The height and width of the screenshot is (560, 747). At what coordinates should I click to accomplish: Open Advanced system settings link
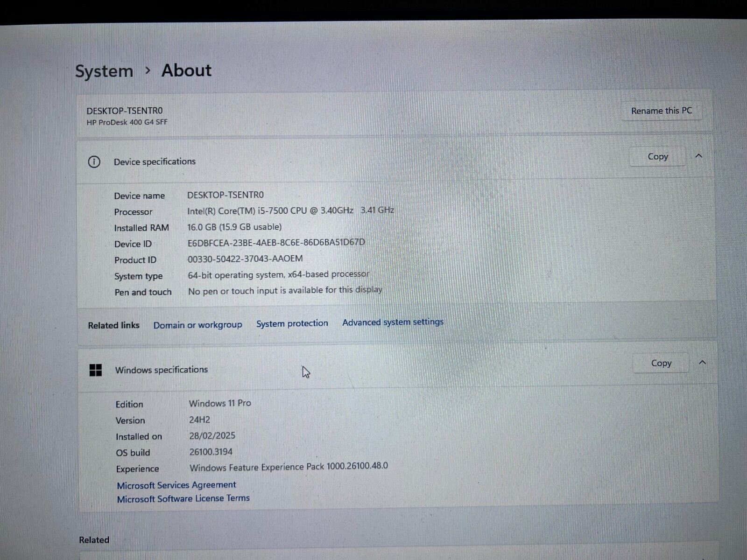point(393,322)
